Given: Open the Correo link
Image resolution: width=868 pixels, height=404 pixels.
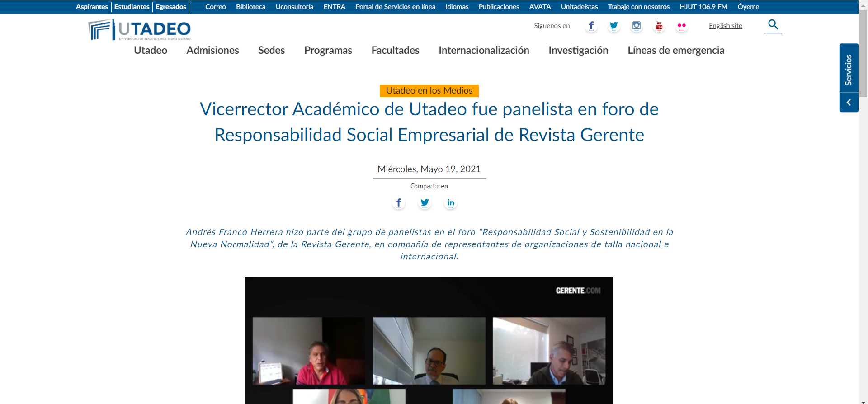Looking at the screenshot, I should coord(216,7).
